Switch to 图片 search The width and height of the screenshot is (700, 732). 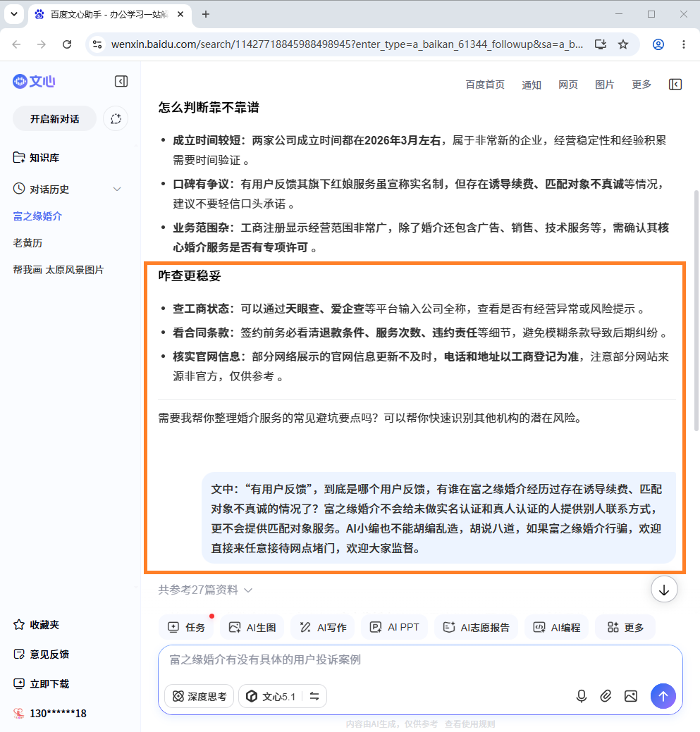click(x=604, y=85)
